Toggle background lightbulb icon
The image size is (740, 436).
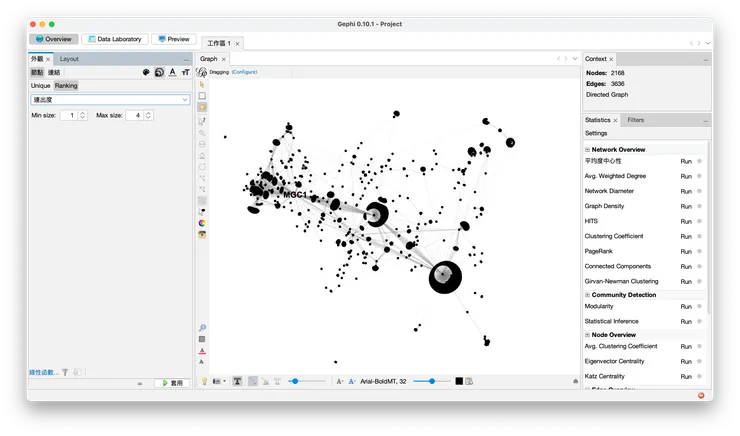tap(204, 381)
